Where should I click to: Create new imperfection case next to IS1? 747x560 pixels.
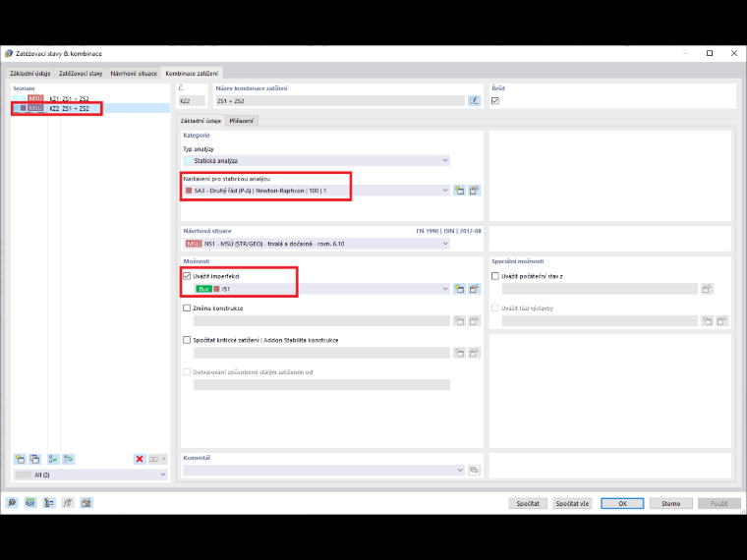click(x=459, y=289)
